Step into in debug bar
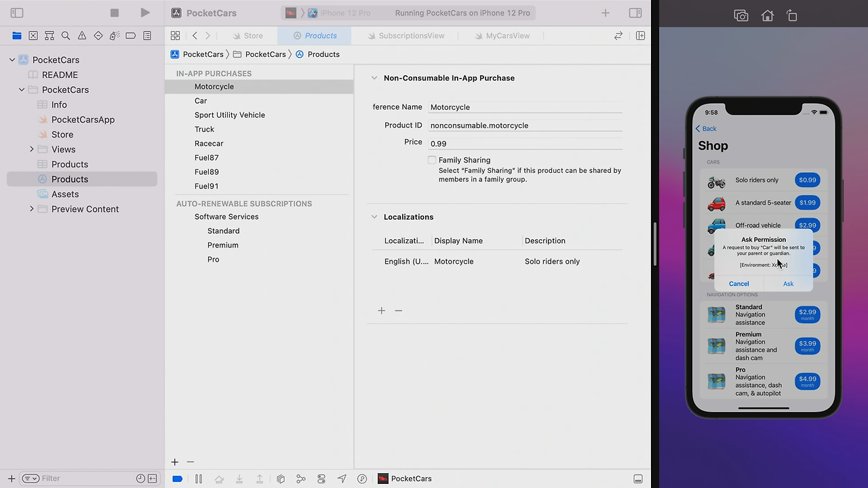 click(239, 479)
